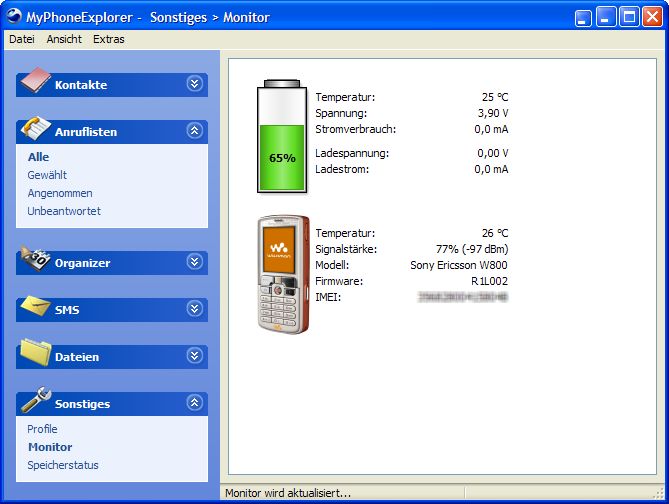
Task: Open the Extras menu
Action: (108, 39)
